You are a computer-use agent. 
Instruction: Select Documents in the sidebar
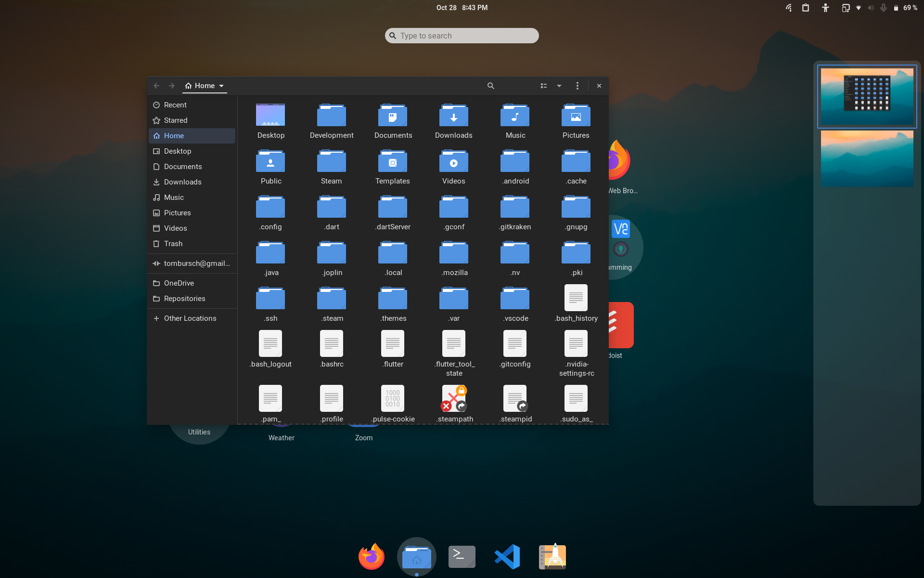192,167
